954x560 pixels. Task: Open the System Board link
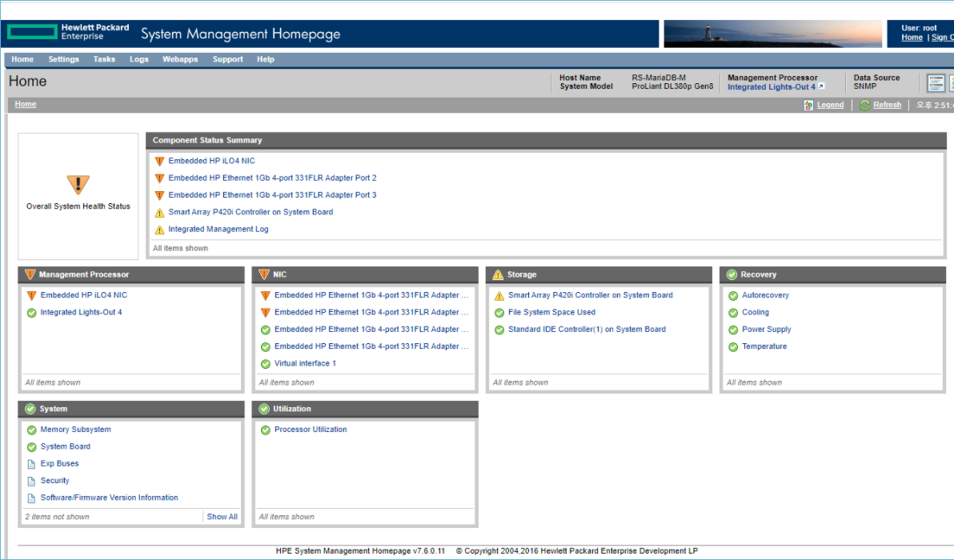65,446
